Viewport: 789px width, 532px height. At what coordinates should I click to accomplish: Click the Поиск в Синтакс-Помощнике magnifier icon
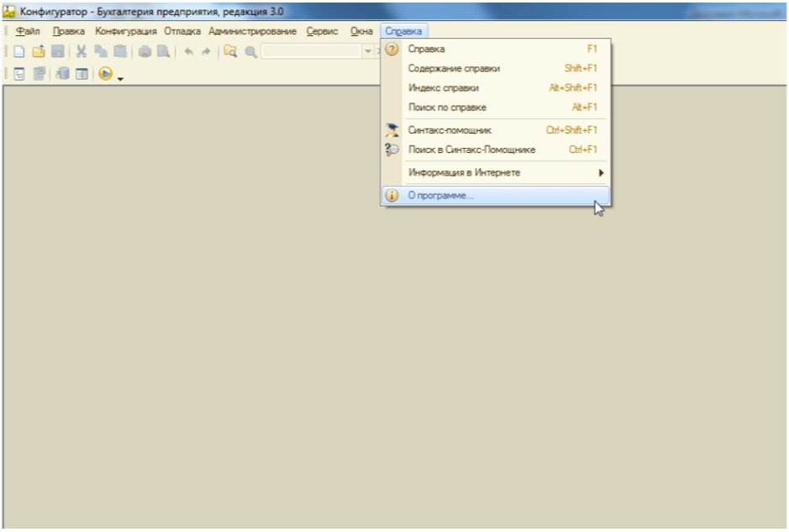[x=392, y=149]
